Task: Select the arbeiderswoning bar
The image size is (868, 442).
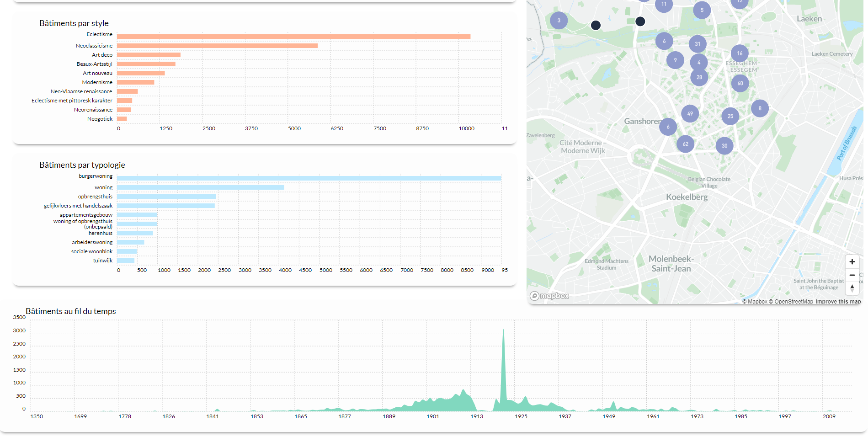Action: pos(130,242)
